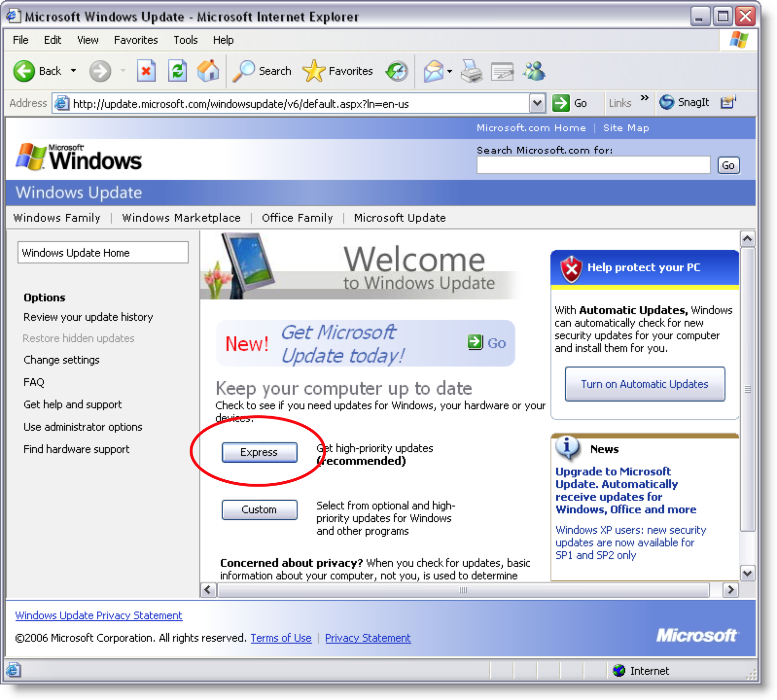Go to the Home page icon
Screen dimensions: 777x700
click(208, 71)
